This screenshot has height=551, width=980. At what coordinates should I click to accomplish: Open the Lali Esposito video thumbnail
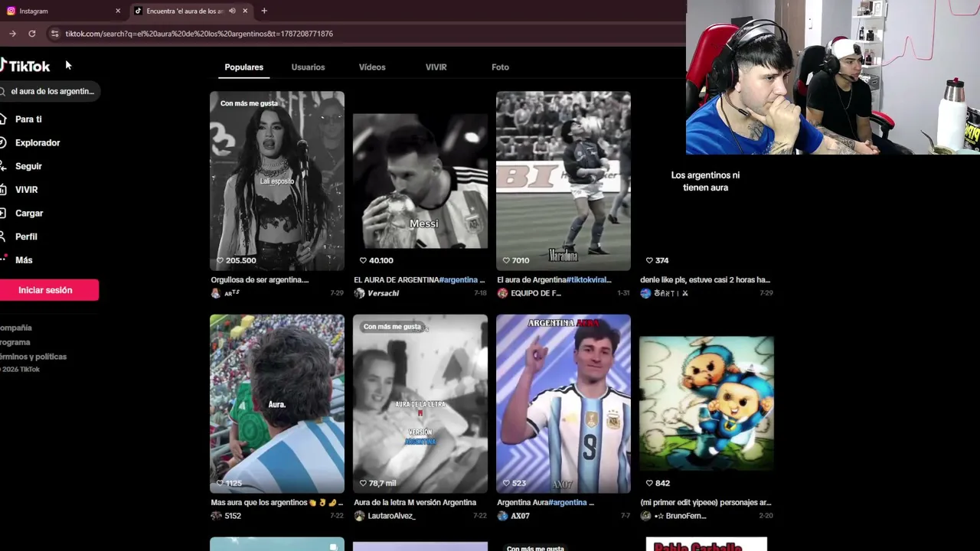pyautogui.click(x=277, y=181)
